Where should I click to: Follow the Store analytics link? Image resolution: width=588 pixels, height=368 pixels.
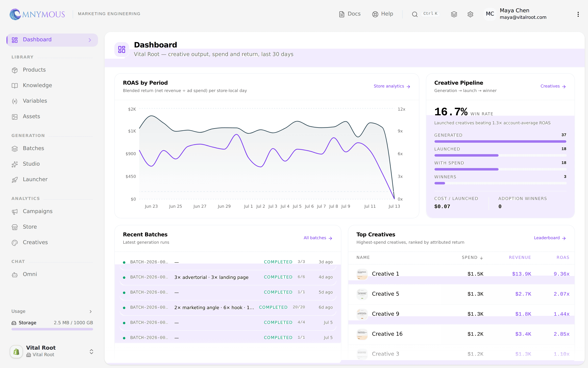coord(392,86)
